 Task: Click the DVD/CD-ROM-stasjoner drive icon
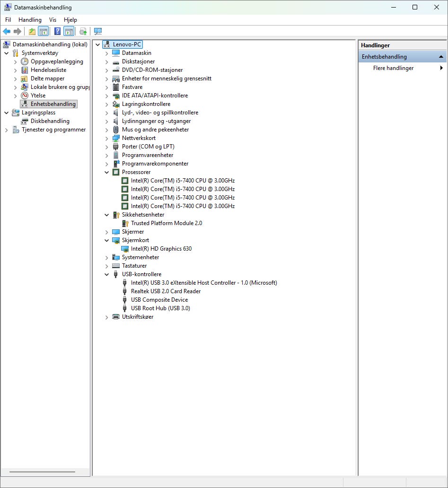click(116, 70)
